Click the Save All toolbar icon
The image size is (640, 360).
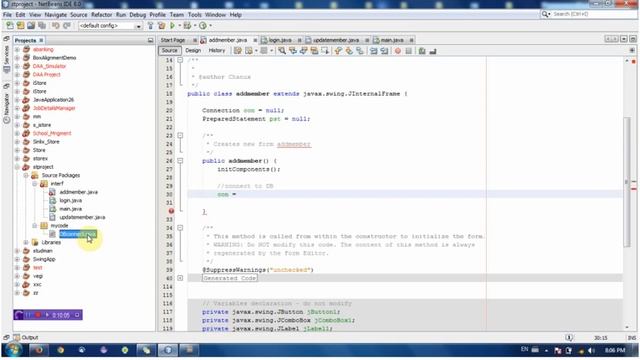pyautogui.click(x=42, y=26)
